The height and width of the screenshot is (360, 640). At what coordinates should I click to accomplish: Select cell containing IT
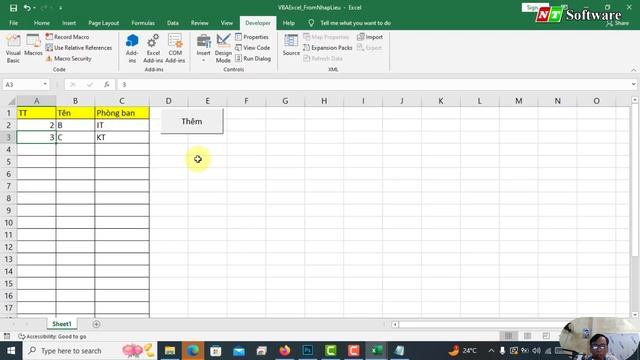pyautogui.click(x=122, y=125)
